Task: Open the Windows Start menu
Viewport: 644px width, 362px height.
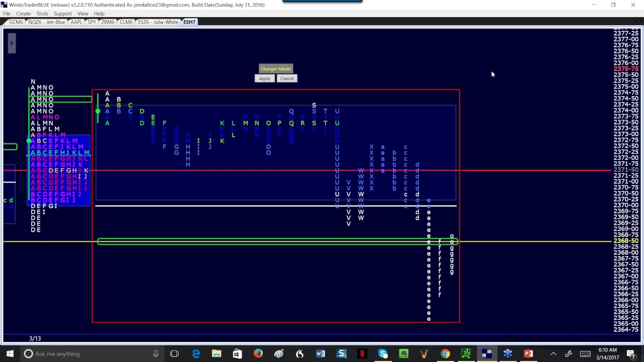Action: pyautogui.click(x=10, y=354)
